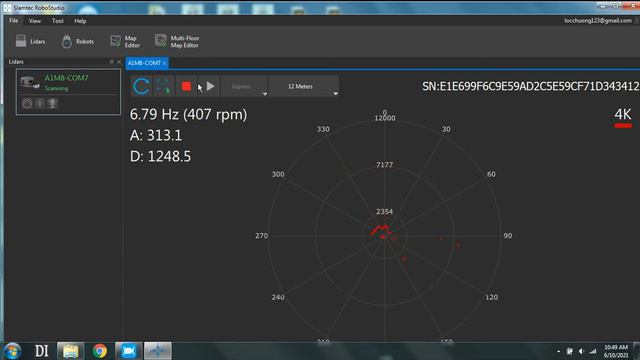Screen dimensions: 640x360
Task: Click the serial number SN text
Action: point(531,86)
